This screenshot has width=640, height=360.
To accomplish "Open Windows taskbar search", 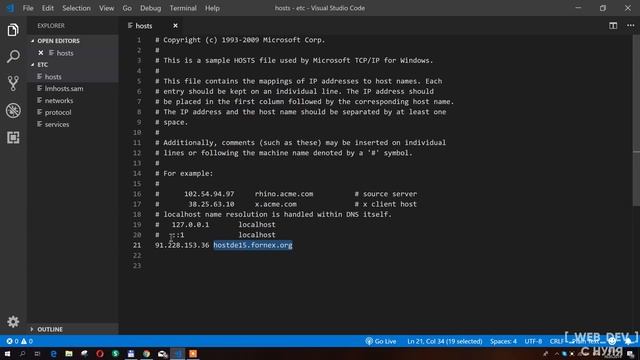I will (x=22, y=353).
